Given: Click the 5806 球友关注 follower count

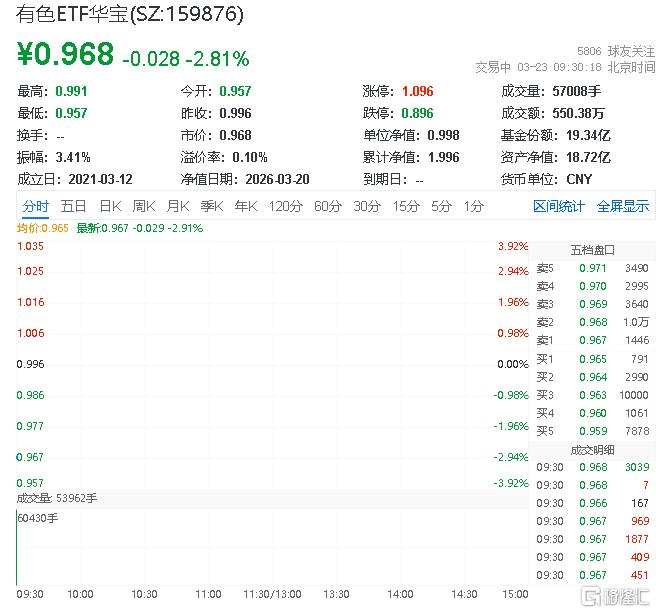Looking at the screenshot, I should click(x=615, y=51).
